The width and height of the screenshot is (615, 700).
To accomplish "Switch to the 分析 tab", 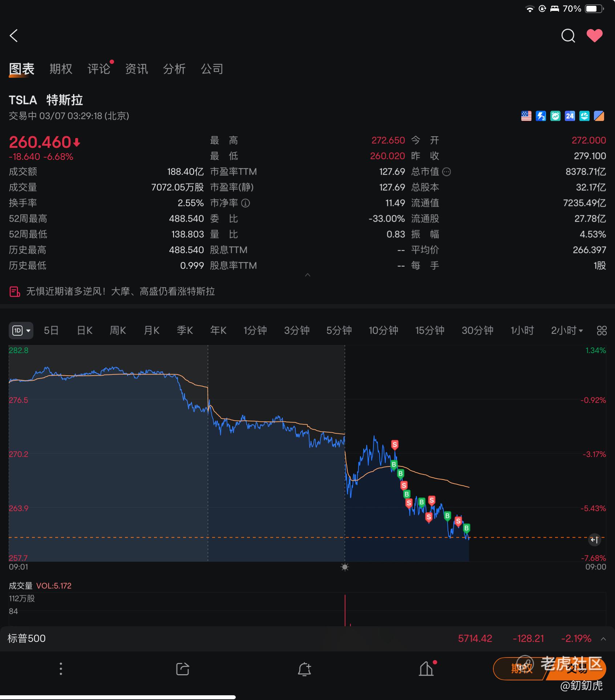I will [174, 69].
